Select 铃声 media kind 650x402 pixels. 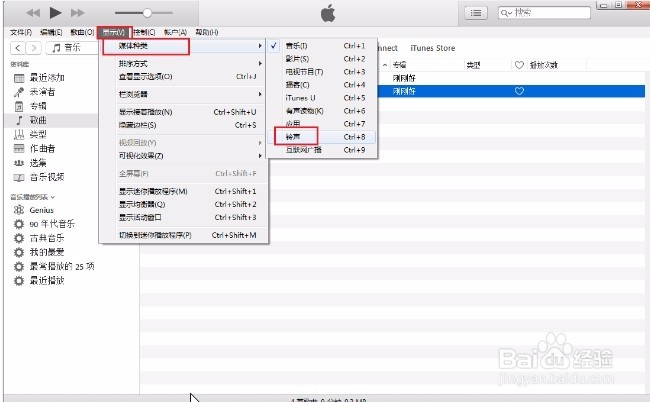pyautogui.click(x=322, y=137)
